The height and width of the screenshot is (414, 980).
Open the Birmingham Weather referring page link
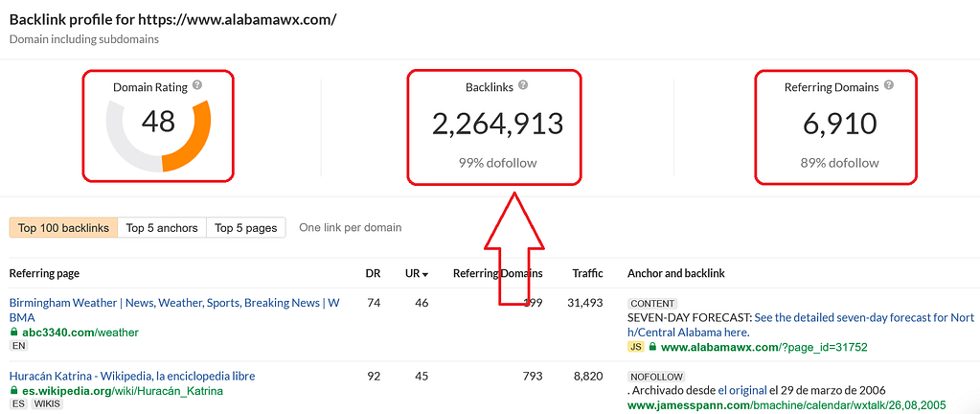coord(174,310)
